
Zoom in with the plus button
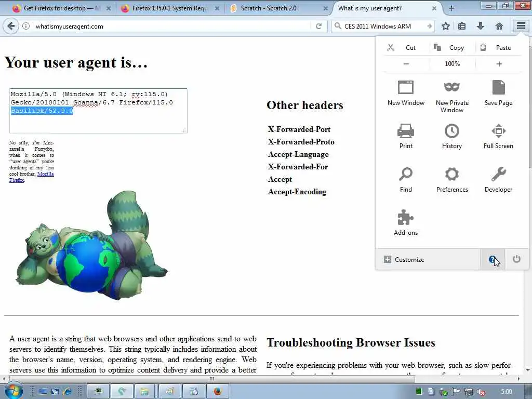(x=499, y=64)
